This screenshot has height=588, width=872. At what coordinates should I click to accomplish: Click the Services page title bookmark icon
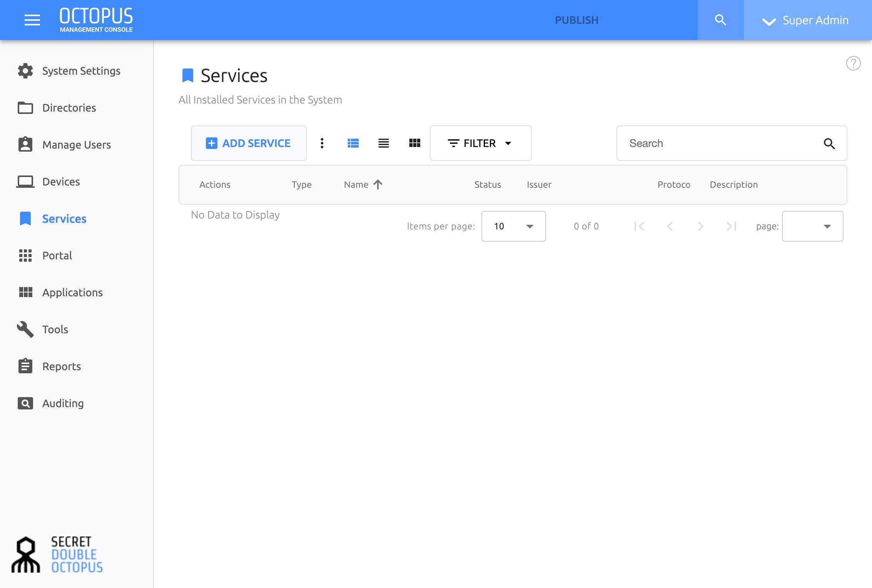[187, 75]
